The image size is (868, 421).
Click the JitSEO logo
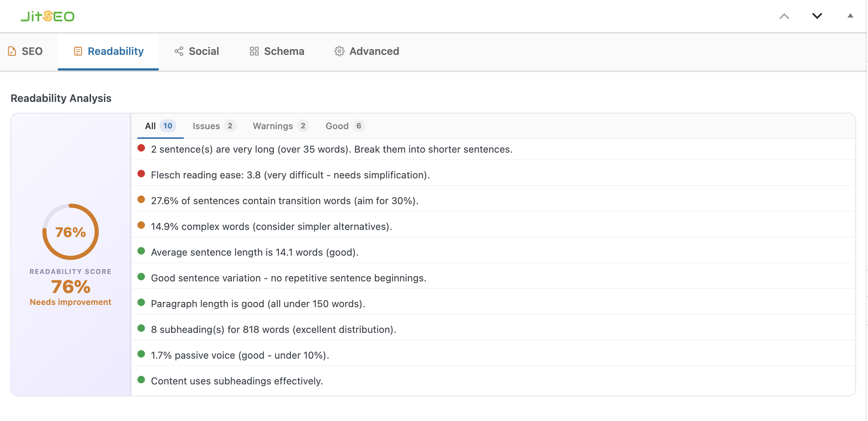(47, 16)
